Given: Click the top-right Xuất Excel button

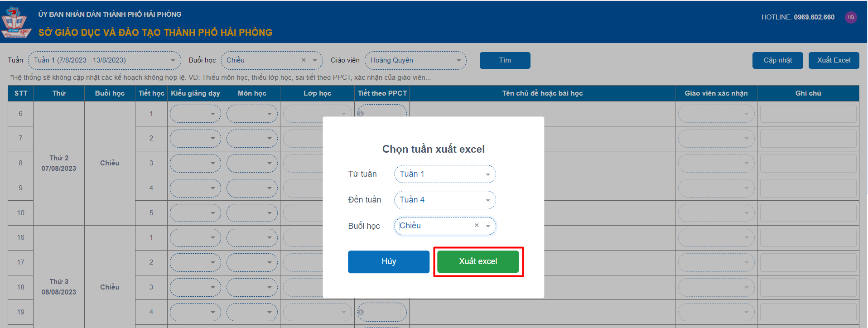Looking at the screenshot, I should point(834,60).
